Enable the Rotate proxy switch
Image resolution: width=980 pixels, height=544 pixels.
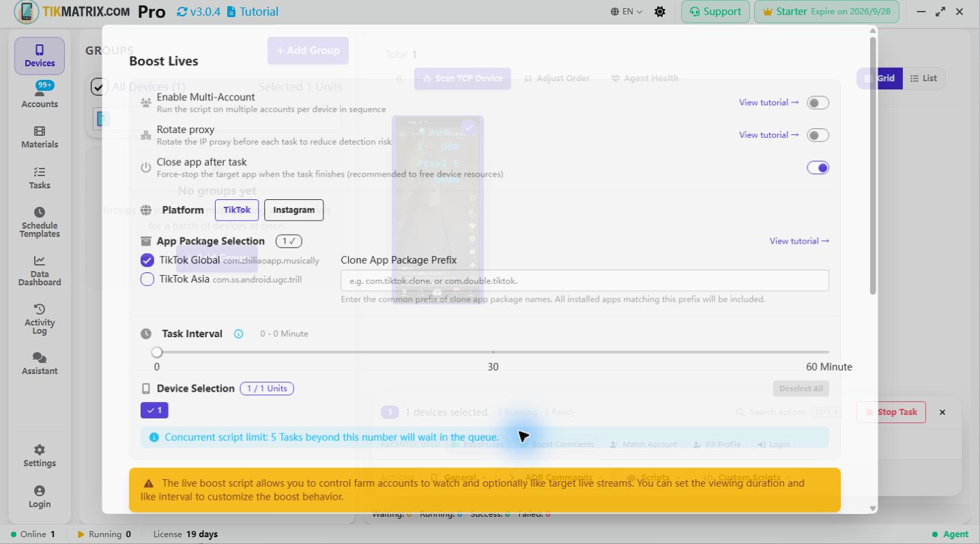pos(818,135)
